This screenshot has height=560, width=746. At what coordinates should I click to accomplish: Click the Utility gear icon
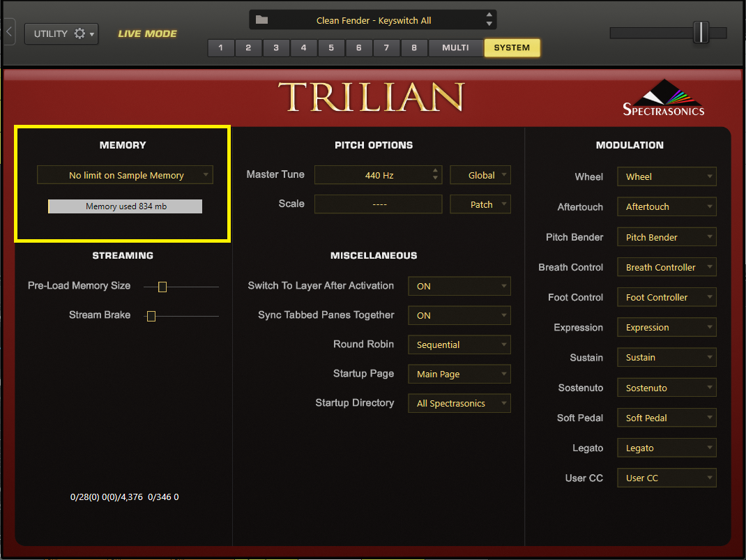tap(79, 33)
